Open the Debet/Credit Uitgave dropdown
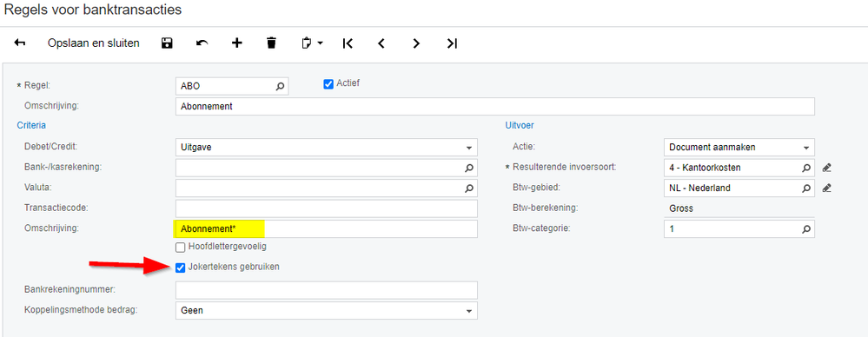 point(326,148)
